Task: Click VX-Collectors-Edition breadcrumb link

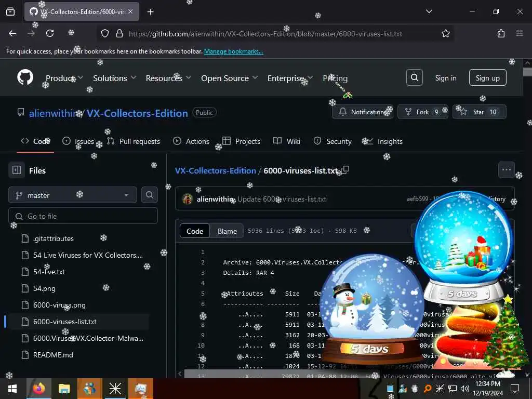Action: coord(216,170)
